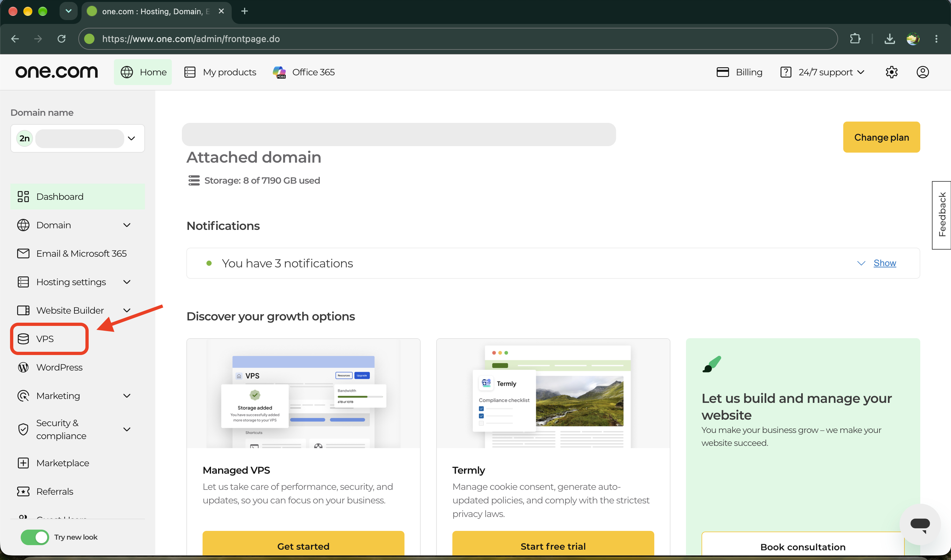Image resolution: width=951 pixels, height=560 pixels.
Task: Open browser downloads icon
Action: pyautogui.click(x=890, y=39)
